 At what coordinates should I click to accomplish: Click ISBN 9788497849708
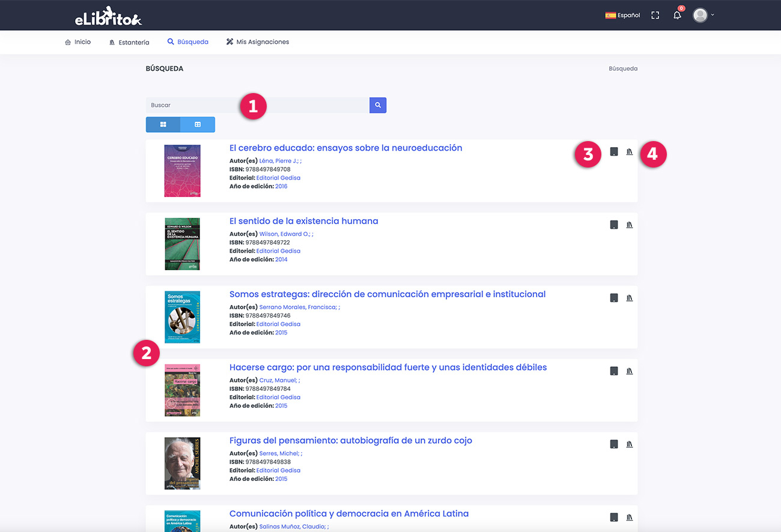click(268, 169)
